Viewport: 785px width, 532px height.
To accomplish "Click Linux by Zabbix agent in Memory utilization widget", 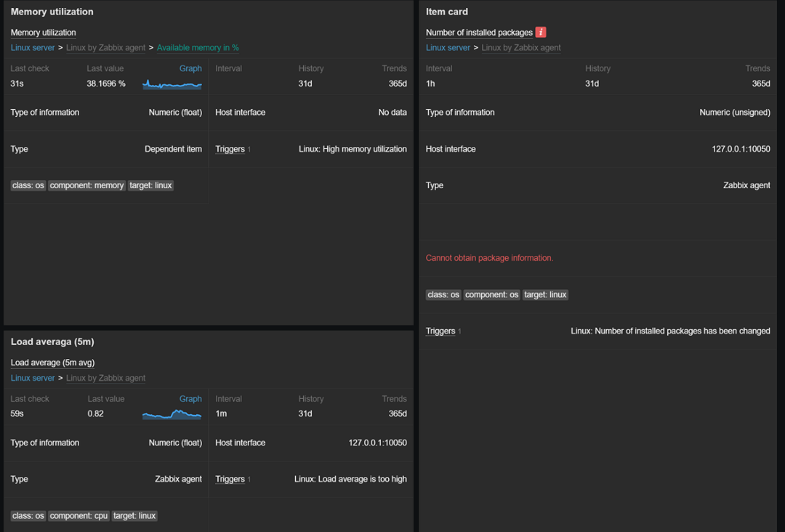I will 105,48.
